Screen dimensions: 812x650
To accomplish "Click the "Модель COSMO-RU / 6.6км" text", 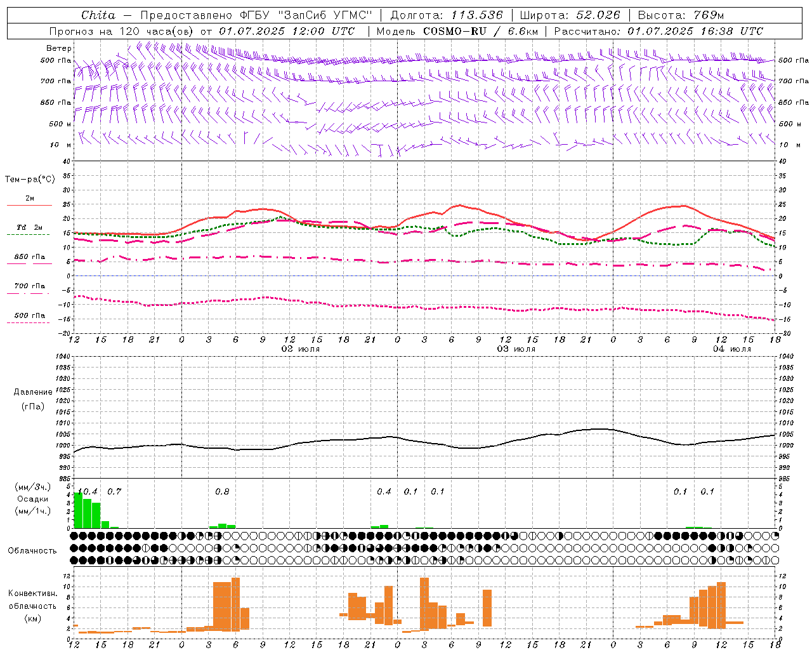I will [x=457, y=31].
